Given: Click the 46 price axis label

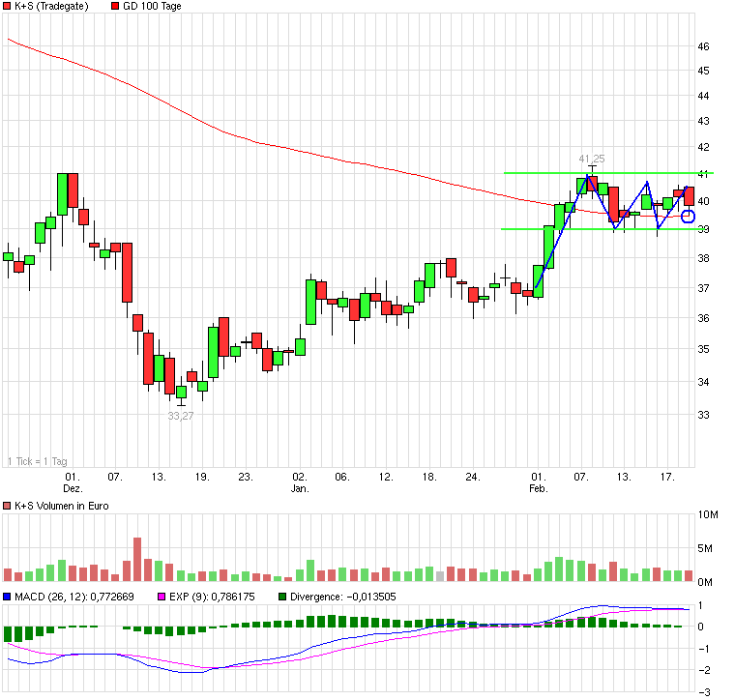Looking at the screenshot, I should pyautogui.click(x=704, y=46).
